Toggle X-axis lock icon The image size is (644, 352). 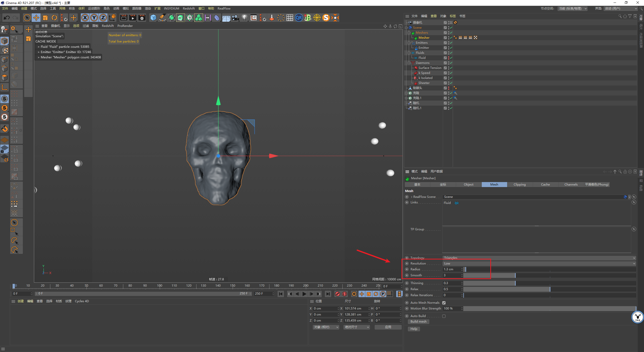point(85,18)
